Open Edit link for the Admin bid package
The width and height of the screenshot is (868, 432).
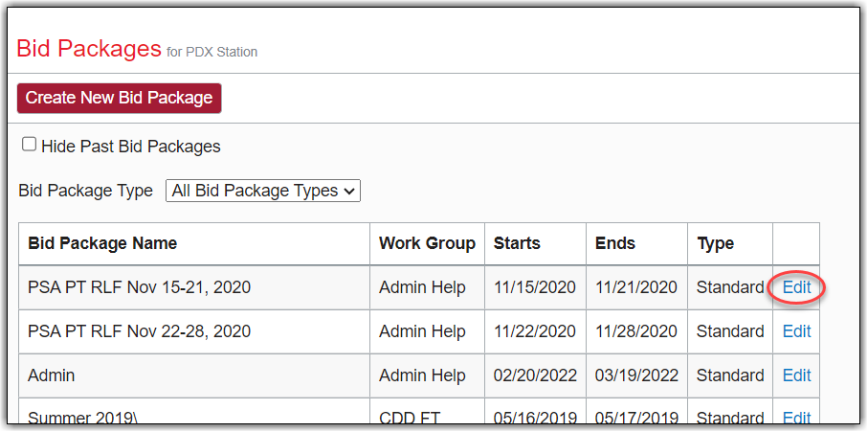pos(796,375)
